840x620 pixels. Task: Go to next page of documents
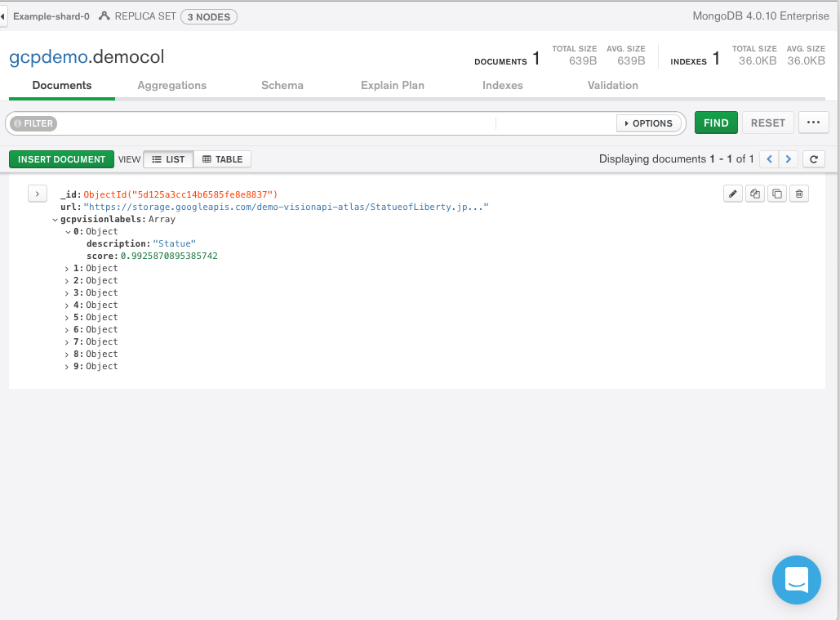[788, 159]
